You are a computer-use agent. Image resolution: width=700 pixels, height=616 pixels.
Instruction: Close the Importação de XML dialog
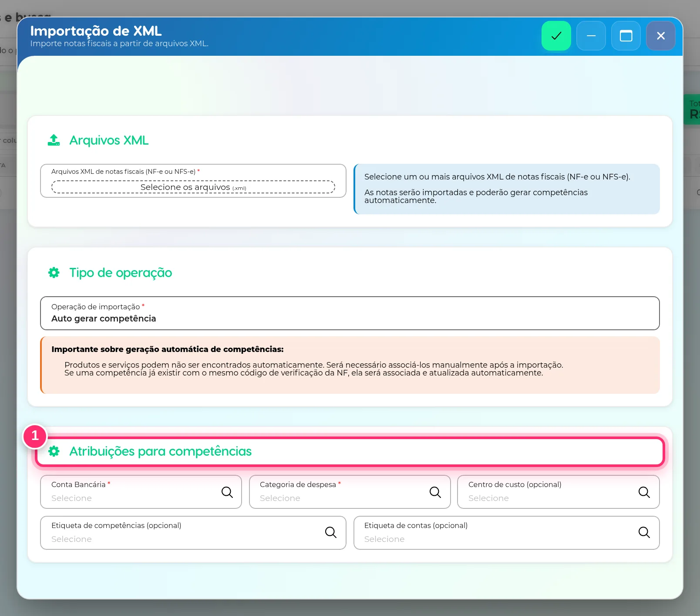click(x=660, y=36)
